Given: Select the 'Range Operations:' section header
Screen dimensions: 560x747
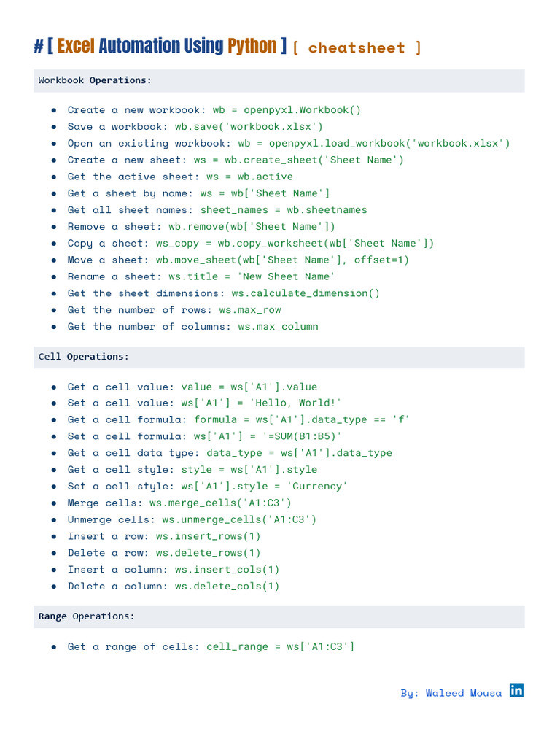Looking at the screenshot, I should (x=86, y=616).
